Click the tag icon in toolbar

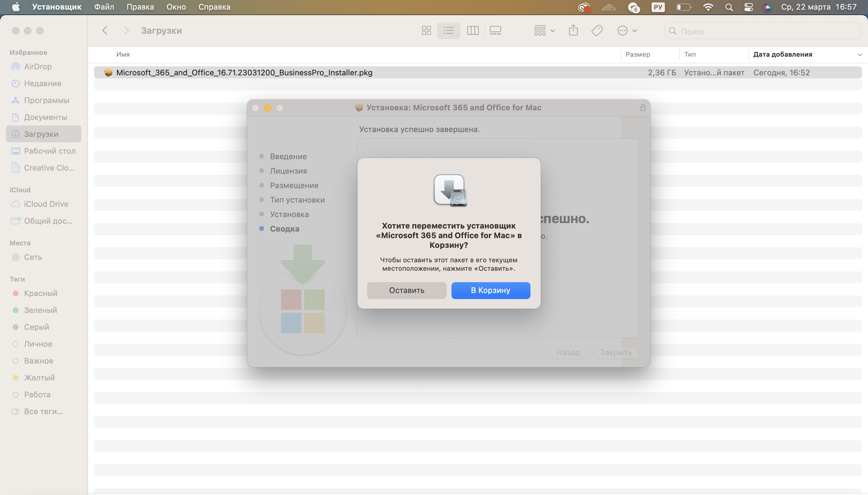(597, 30)
